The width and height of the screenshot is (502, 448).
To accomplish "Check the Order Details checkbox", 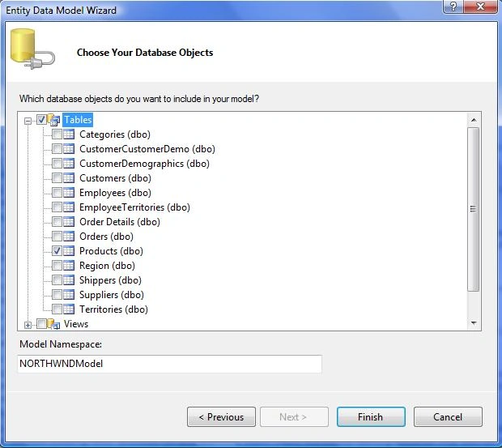I will [57, 222].
